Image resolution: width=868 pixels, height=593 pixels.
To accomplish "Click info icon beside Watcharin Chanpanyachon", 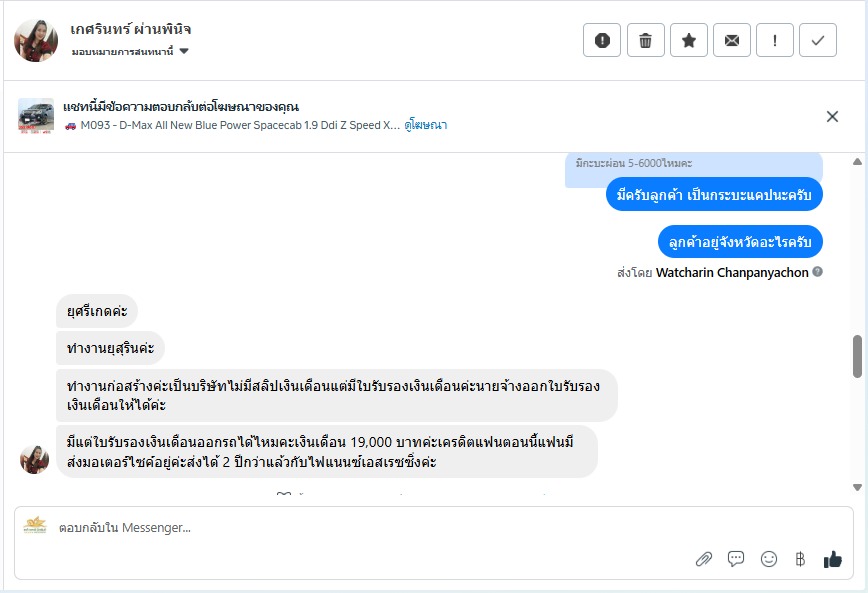I will click(x=818, y=272).
